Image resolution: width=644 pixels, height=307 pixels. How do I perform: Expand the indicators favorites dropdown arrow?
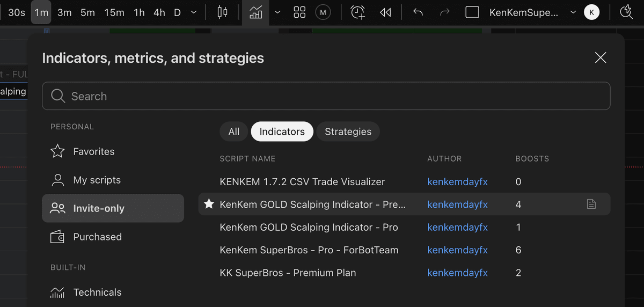click(277, 12)
